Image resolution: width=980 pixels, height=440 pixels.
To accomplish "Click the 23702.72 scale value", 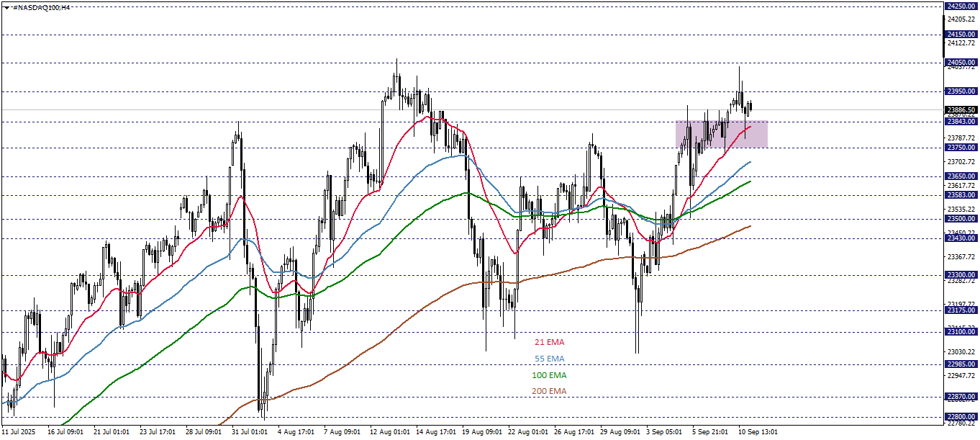I will 961,162.
